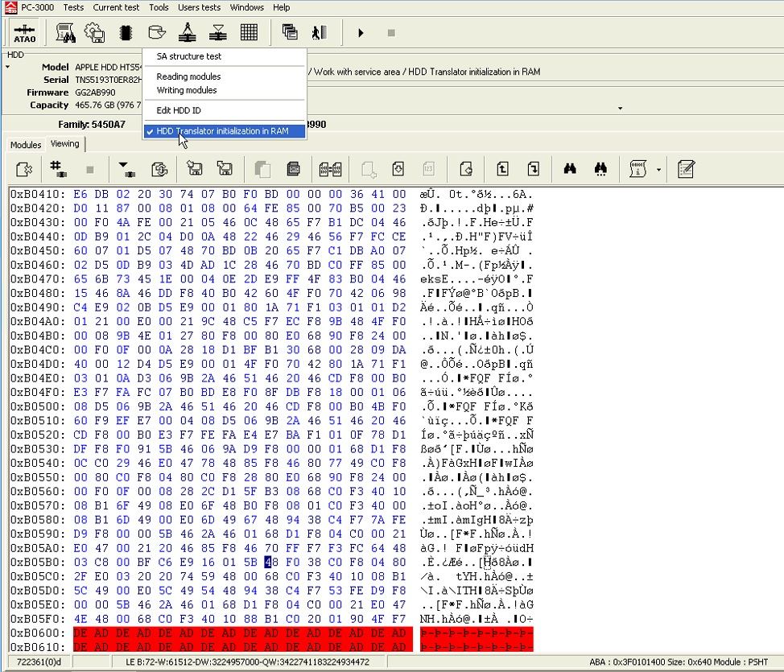Open the HDD info search icon with binoculars
Viewport: 784px width, 672px height.
pyautogui.click(x=65, y=33)
